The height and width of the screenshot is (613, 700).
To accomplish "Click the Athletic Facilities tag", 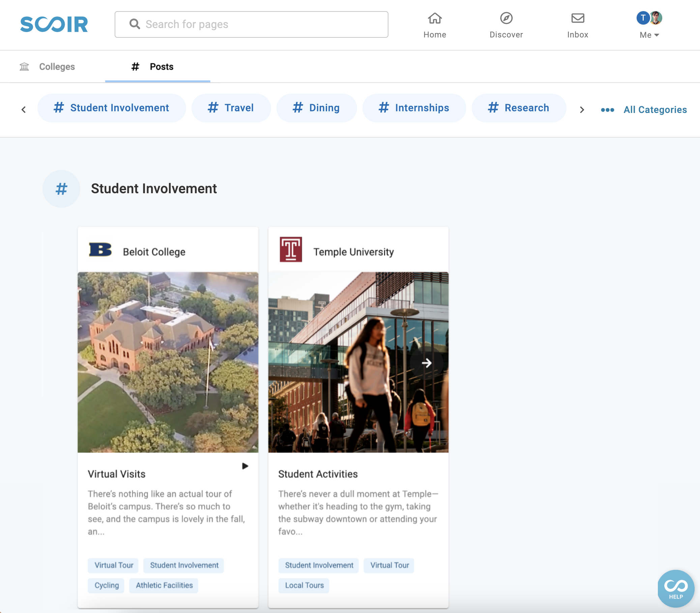I will 164,586.
